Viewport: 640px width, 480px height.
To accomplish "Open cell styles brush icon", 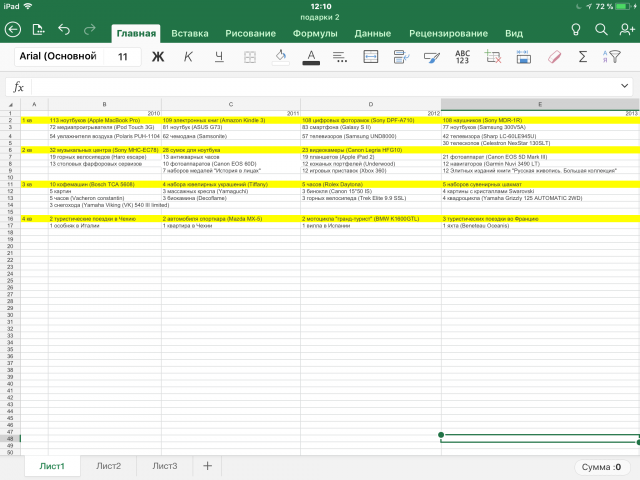I will point(432,57).
